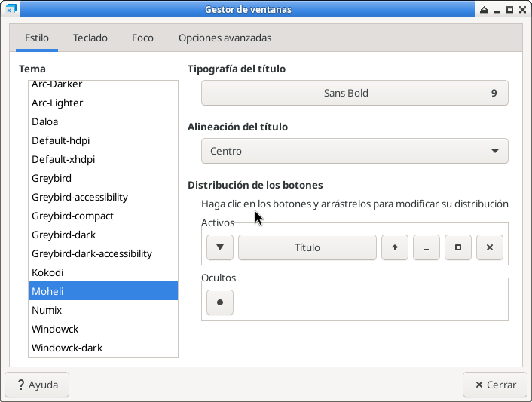Open the Opciones avanzadas tab
This screenshot has width=532, height=402.
225,38
